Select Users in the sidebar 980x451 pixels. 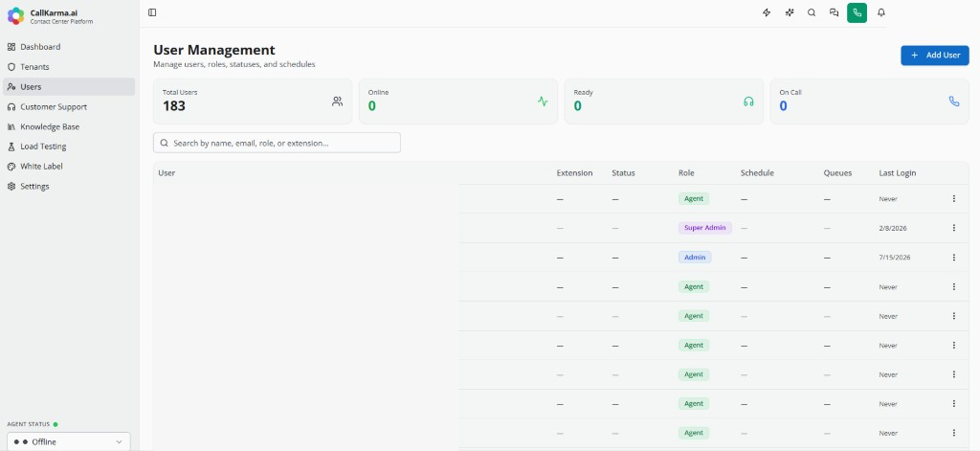(69, 87)
